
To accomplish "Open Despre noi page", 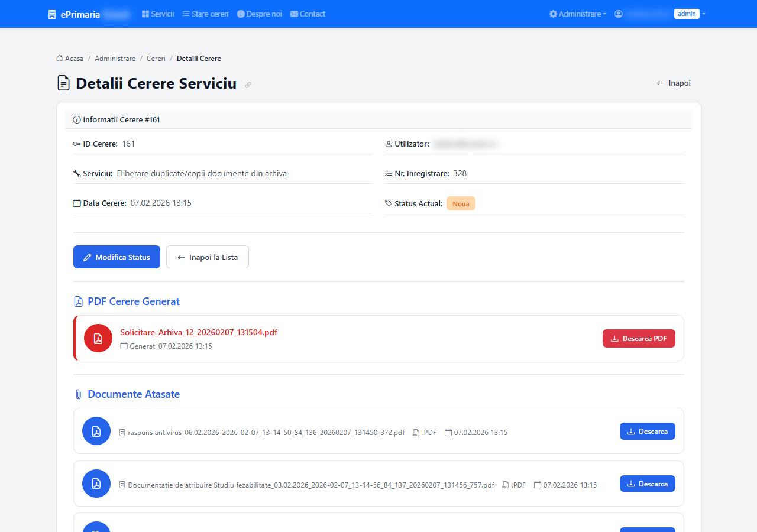I will point(259,14).
